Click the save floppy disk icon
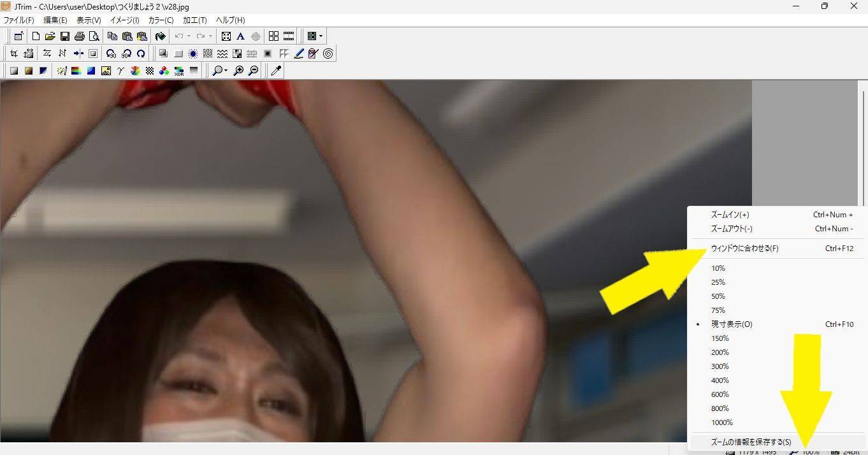 click(x=64, y=36)
